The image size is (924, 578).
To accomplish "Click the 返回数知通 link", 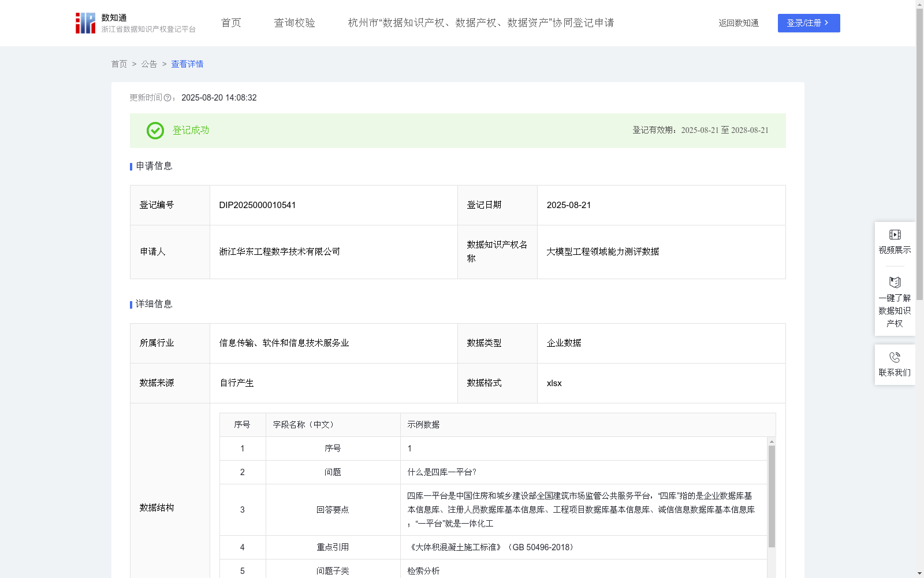I will pos(739,23).
